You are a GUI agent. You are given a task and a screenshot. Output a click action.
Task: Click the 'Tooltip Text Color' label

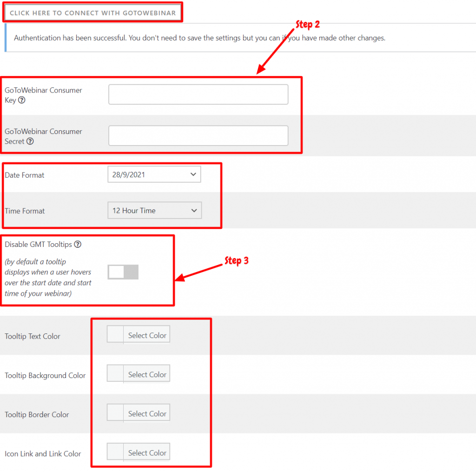[x=33, y=336]
